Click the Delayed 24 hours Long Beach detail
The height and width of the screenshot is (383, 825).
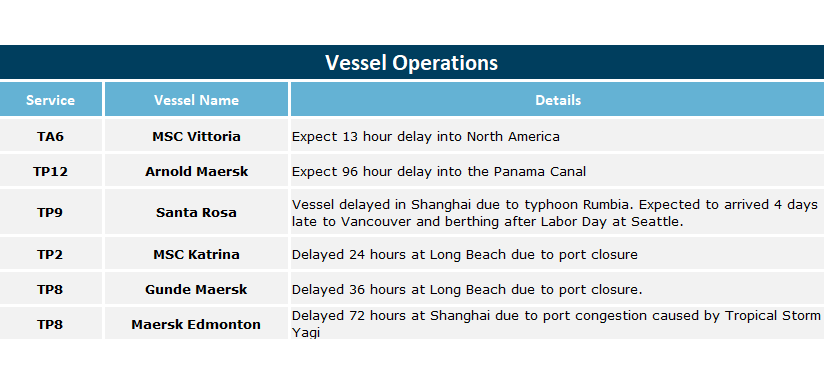[465, 255]
